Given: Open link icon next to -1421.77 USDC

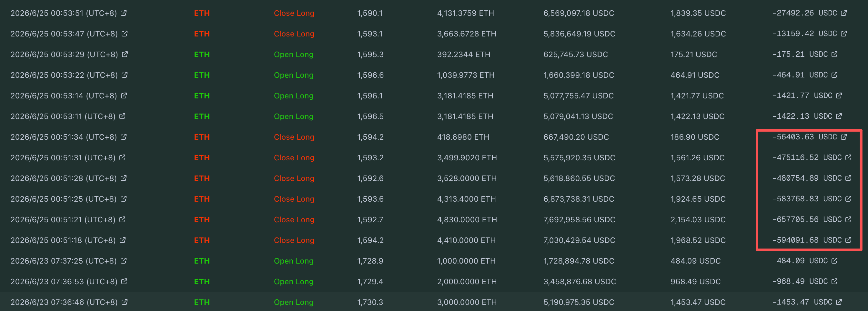Looking at the screenshot, I should pos(839,96).
